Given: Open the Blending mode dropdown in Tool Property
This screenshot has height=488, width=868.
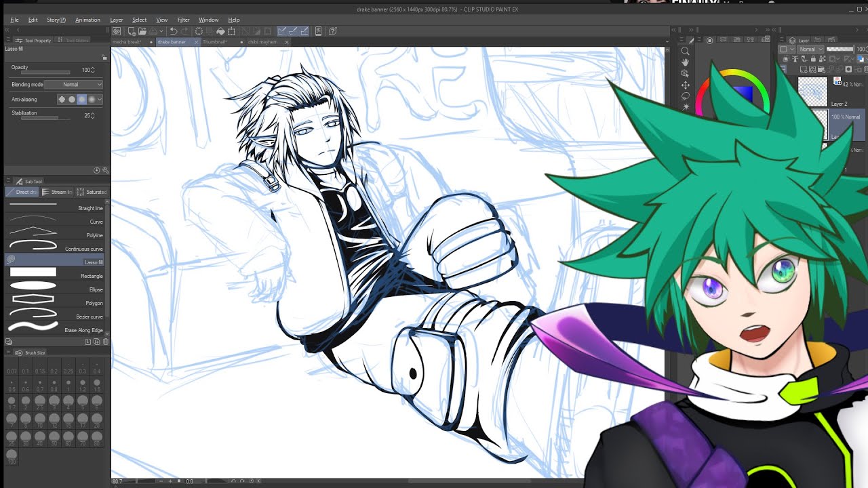Looking at the screenshot, I should 73,84.
